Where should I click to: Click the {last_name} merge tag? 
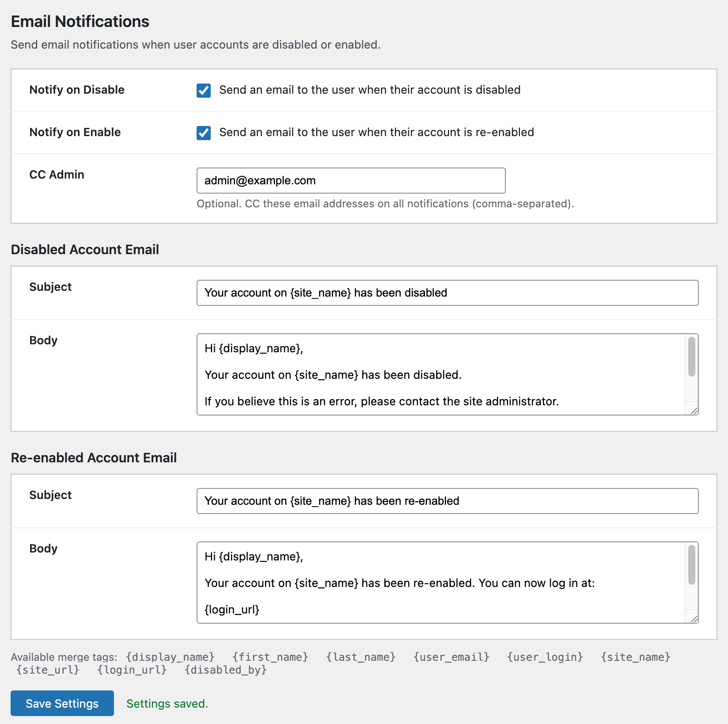click(x=360, y=657)
